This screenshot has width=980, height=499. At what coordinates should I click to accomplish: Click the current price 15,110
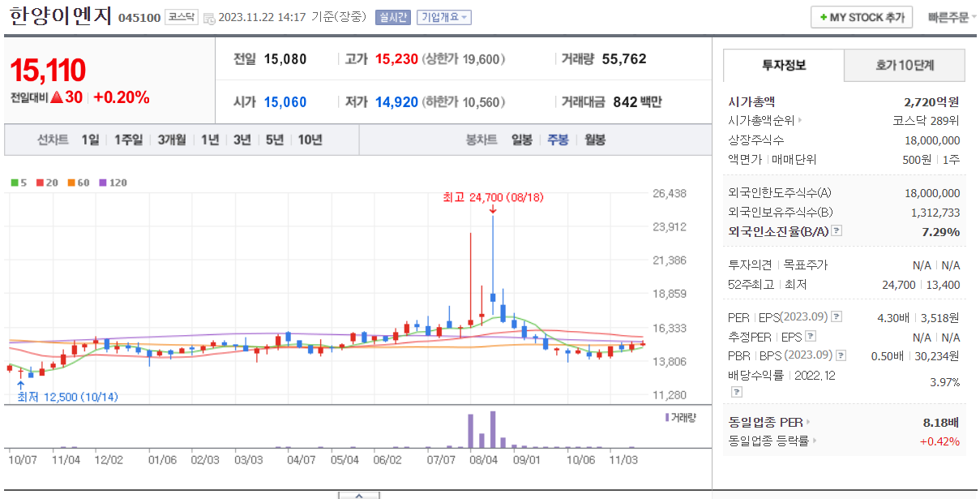pos(48,71)
